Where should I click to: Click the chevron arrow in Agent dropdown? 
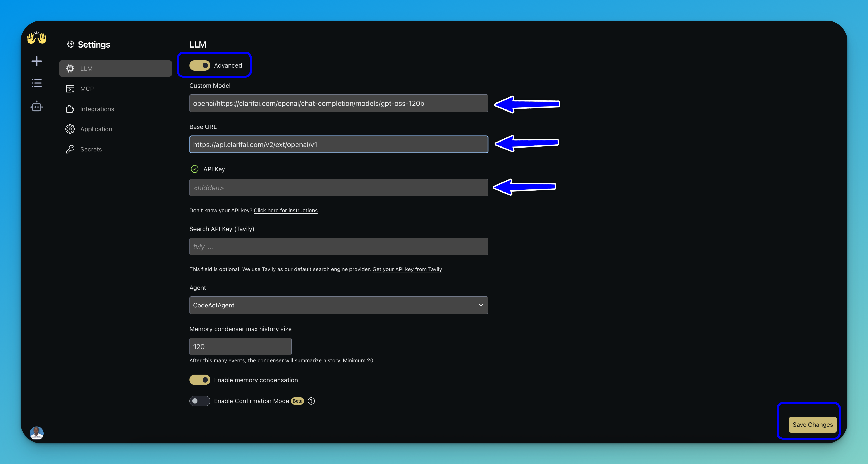(x=481, y=305)
